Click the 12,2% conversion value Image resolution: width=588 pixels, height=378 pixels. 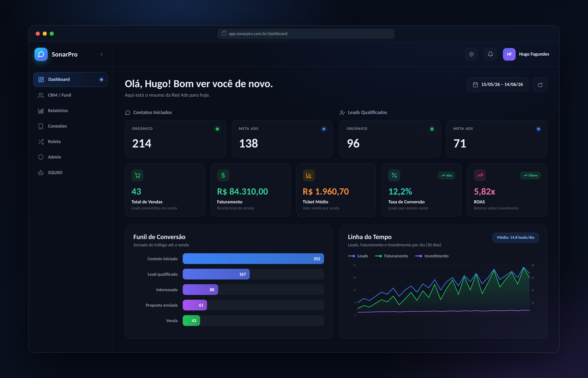pyautogui.click(x=400, y=192)
